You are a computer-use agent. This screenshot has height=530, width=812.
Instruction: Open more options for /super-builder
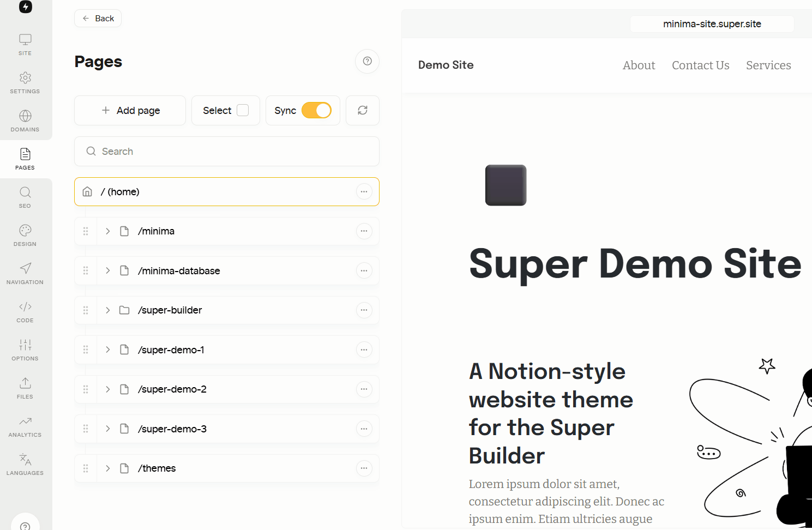[x=364, y=310]
